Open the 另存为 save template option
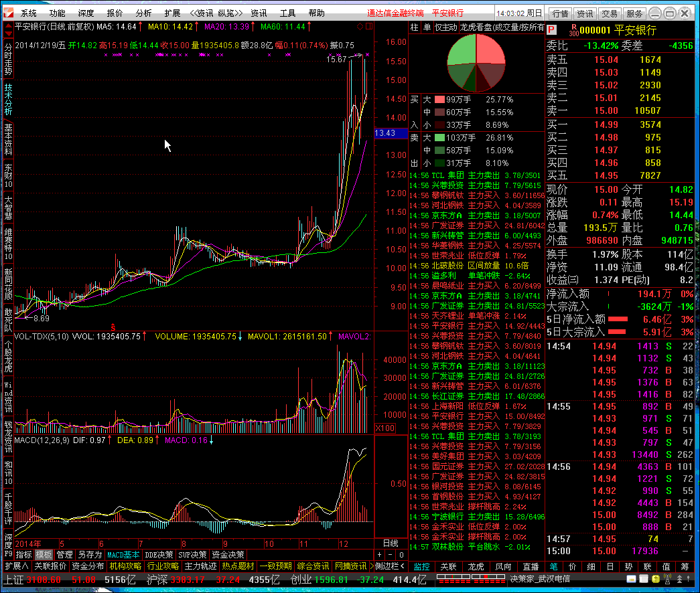The height and width of the screenshot is (593, 700). (90, 555)
